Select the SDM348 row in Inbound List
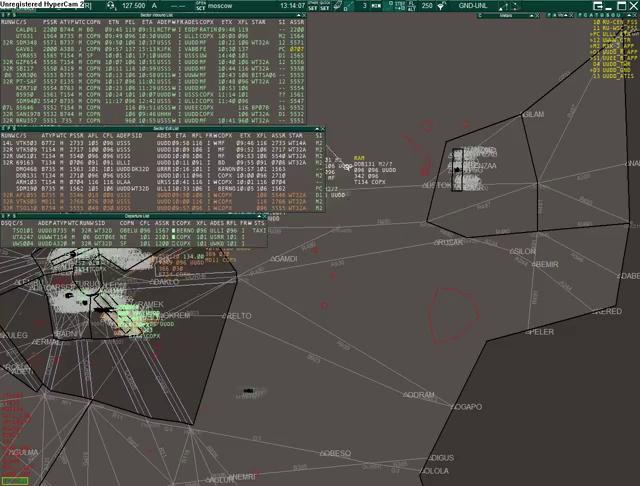Viewport: 640px width, 486px height. 153,42
